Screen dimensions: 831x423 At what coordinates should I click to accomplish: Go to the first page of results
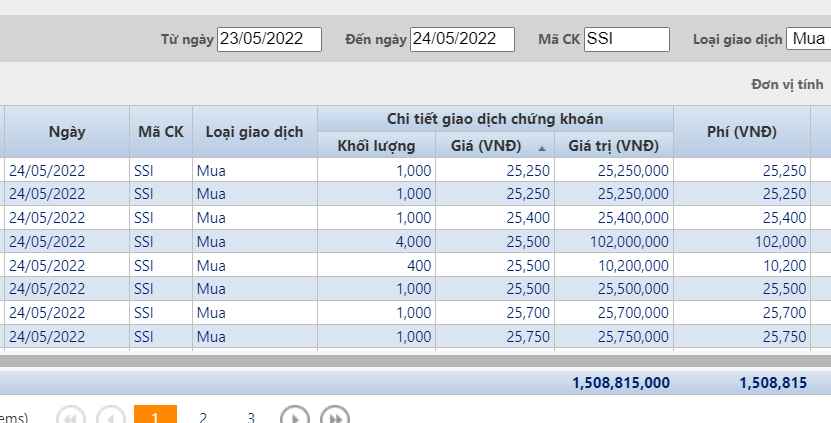click(70, 416)
